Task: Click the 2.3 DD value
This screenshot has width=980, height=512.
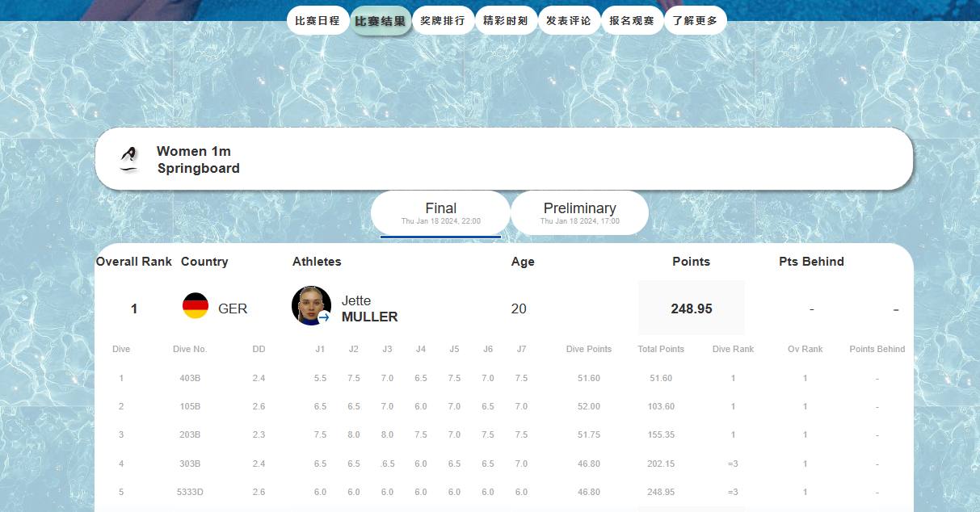Action: point(259,434)
